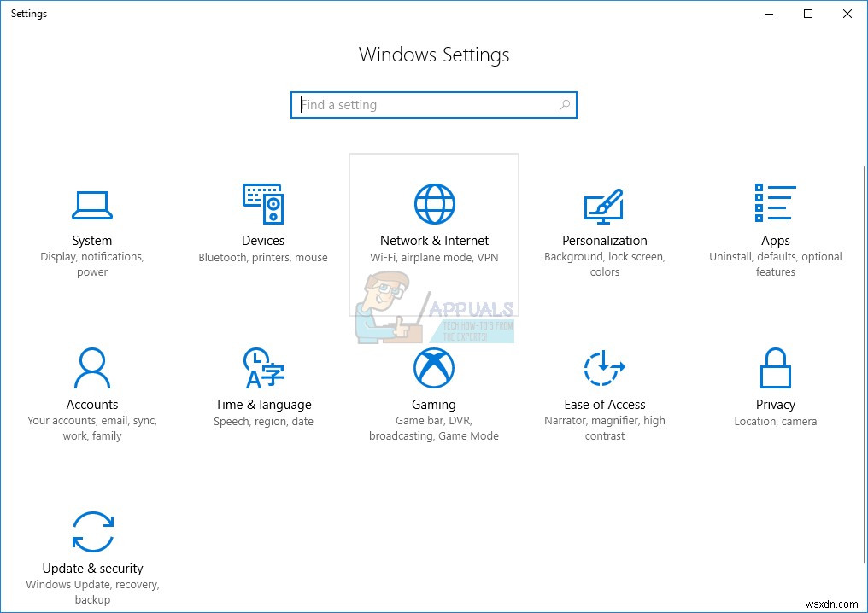Image resolution: width=868 pixels, height=613 pixels.
Task: Click the Personalization title text
Action: [x=605, y=241]
